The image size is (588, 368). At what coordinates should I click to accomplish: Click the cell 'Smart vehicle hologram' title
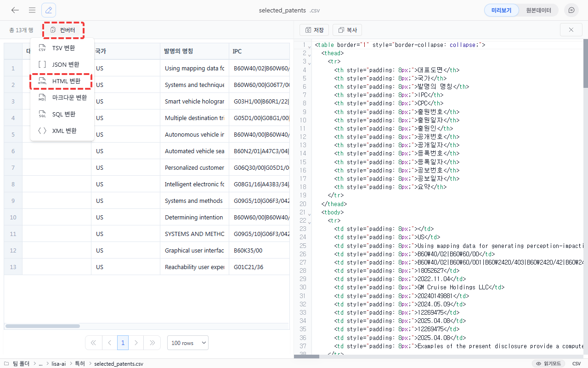click(194, 101)
